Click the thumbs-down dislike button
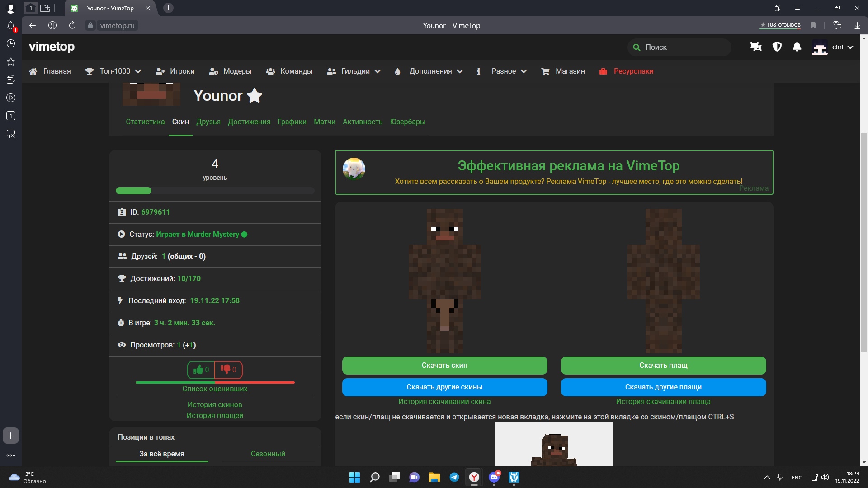This screenshot has width=868, height=488. coord(229,370)
